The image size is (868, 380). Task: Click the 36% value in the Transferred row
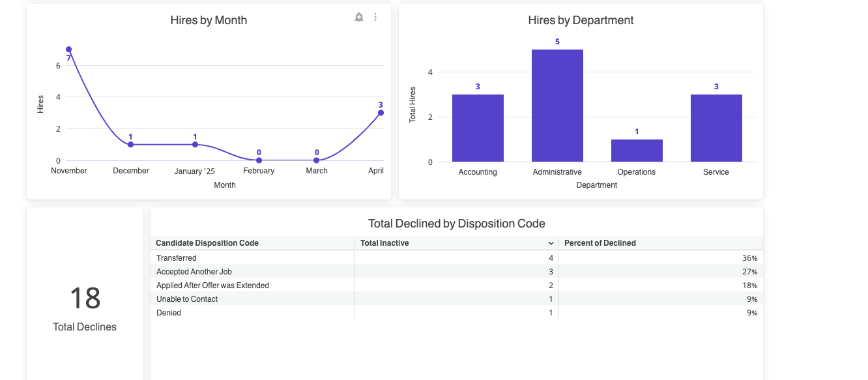click(x=749, y=258)
